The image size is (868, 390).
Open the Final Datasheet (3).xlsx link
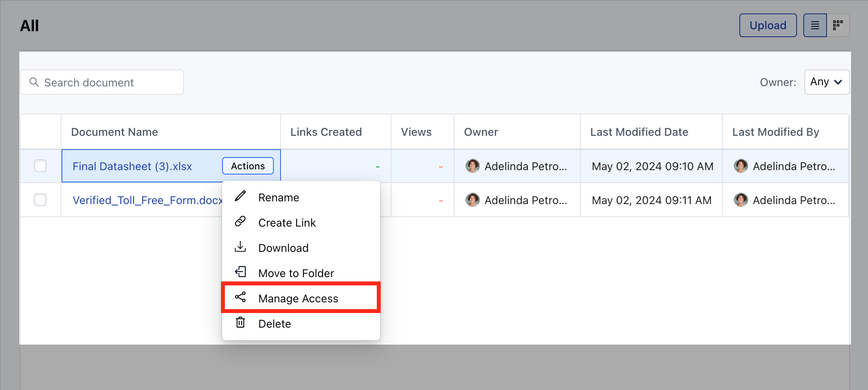point(132,166)
